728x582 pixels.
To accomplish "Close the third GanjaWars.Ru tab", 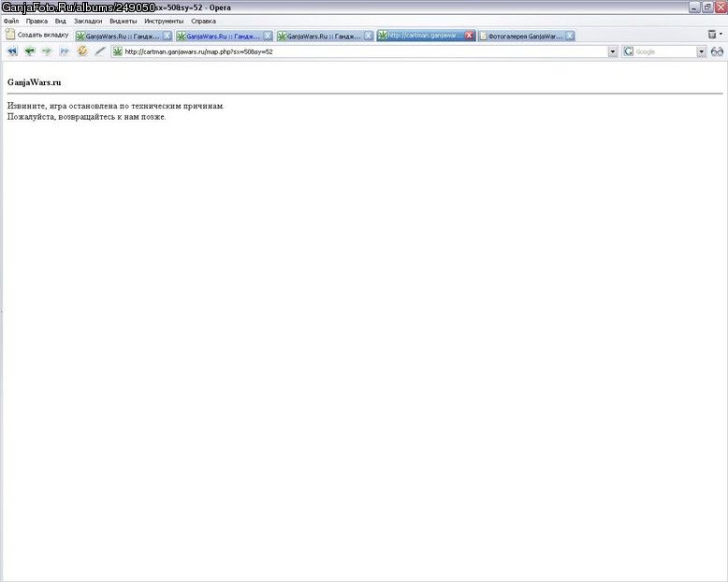I will (x=369, y=36).
